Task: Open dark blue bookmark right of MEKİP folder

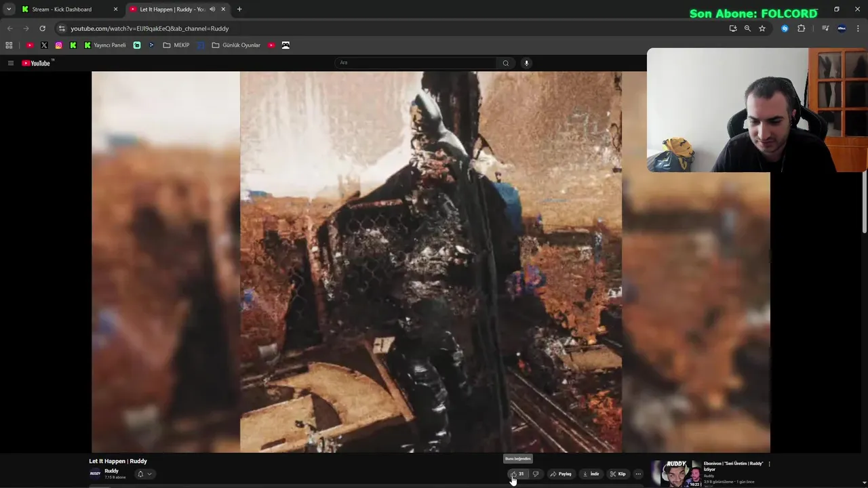Action: point(201,45)
